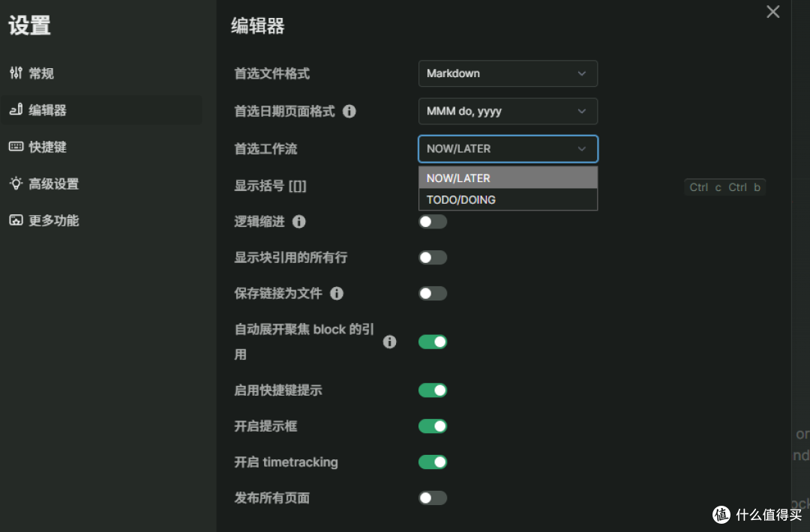This screenshot has height=532, width=810.
Task: Click the 更多功能 icon in sidebar
Action: click(16, 220)
